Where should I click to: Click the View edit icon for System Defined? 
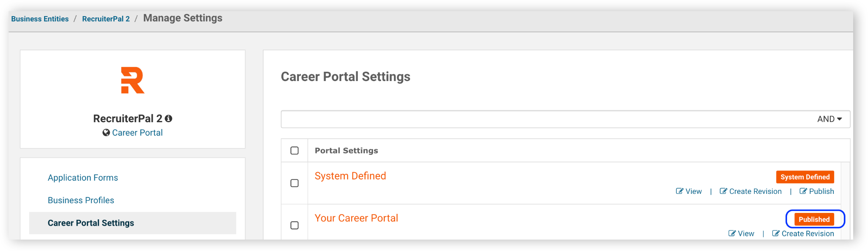pos(679,191)
